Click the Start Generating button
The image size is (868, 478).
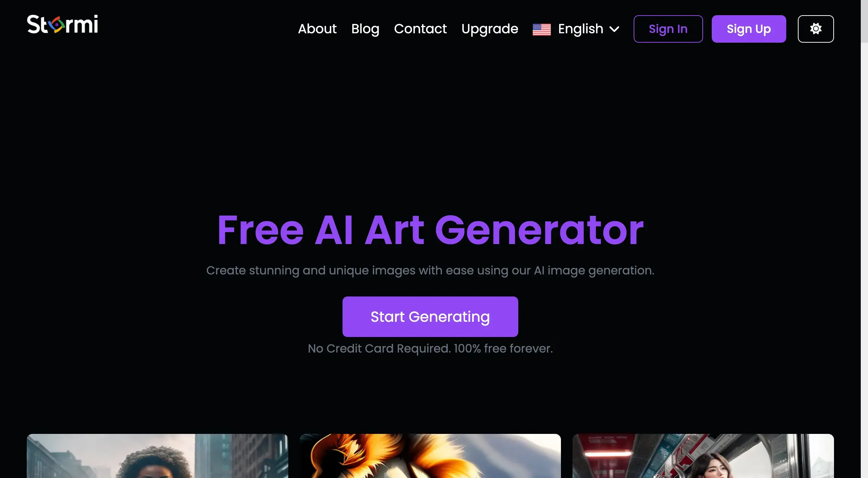pos(430,317)
